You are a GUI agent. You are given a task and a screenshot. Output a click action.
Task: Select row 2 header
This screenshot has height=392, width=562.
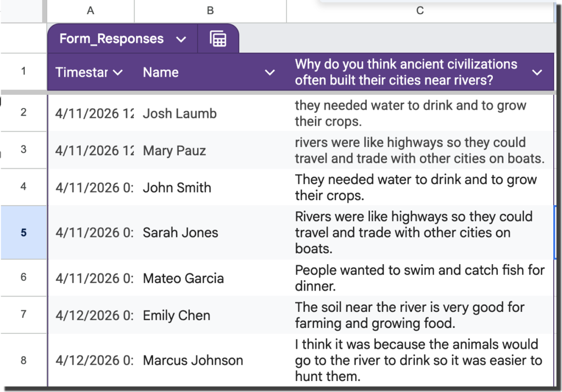[x=23, y=113]
